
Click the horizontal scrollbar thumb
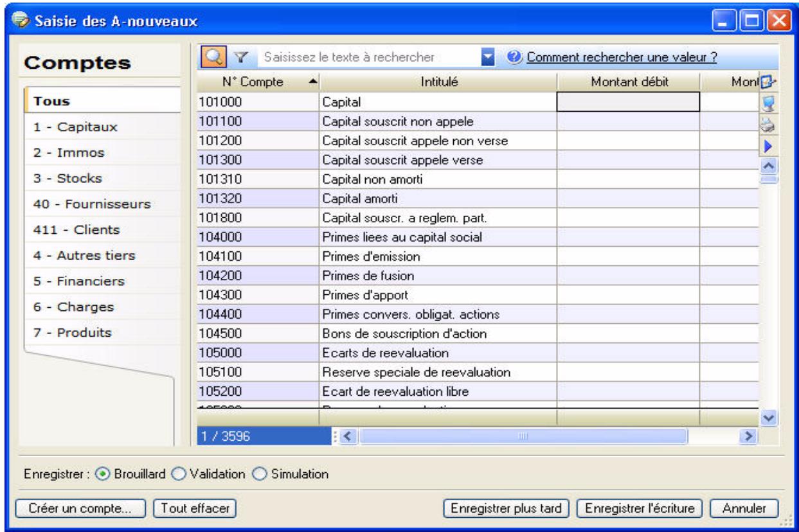click(524, 436)
